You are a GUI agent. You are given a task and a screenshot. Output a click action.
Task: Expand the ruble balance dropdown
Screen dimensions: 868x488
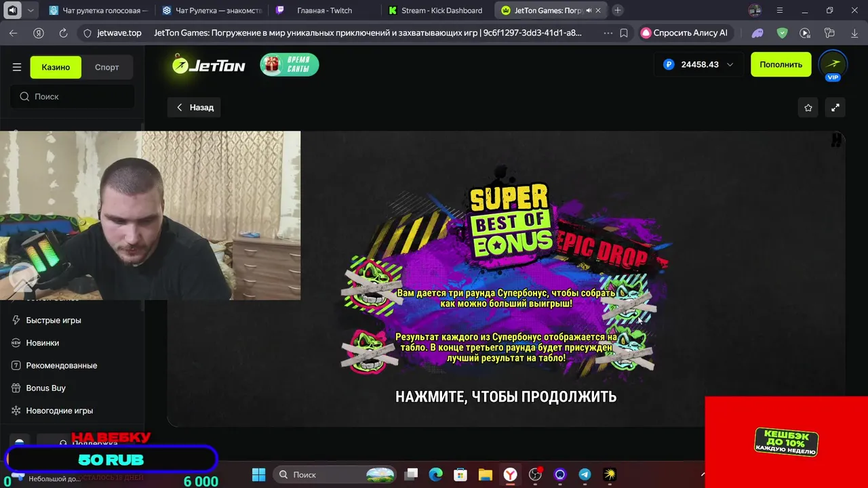[x=730, y=64]
